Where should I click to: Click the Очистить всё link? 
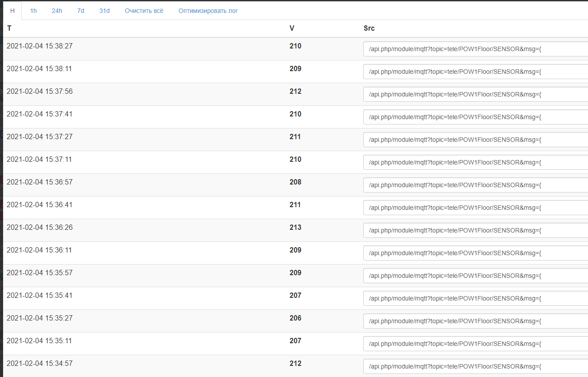(x=144, y=11)
